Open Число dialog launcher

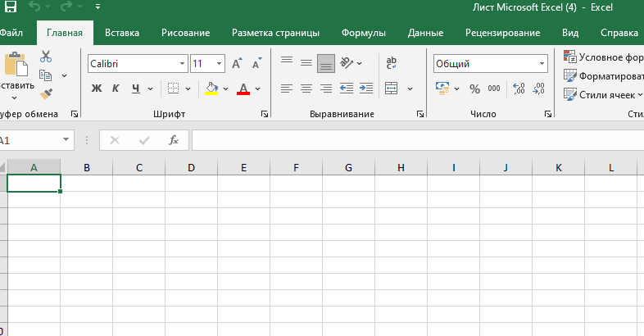[x=548, y=114]
